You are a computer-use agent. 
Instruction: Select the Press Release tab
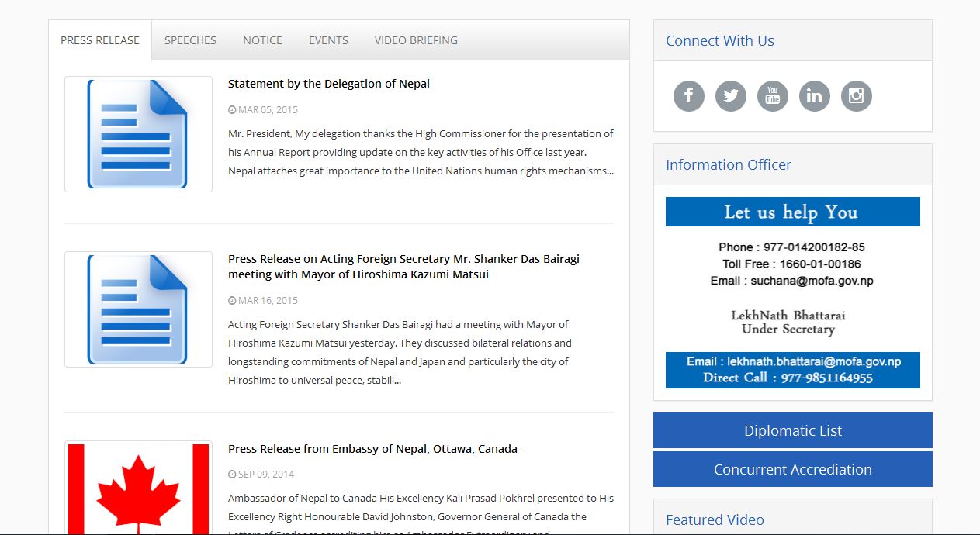[x=100, y=40]
